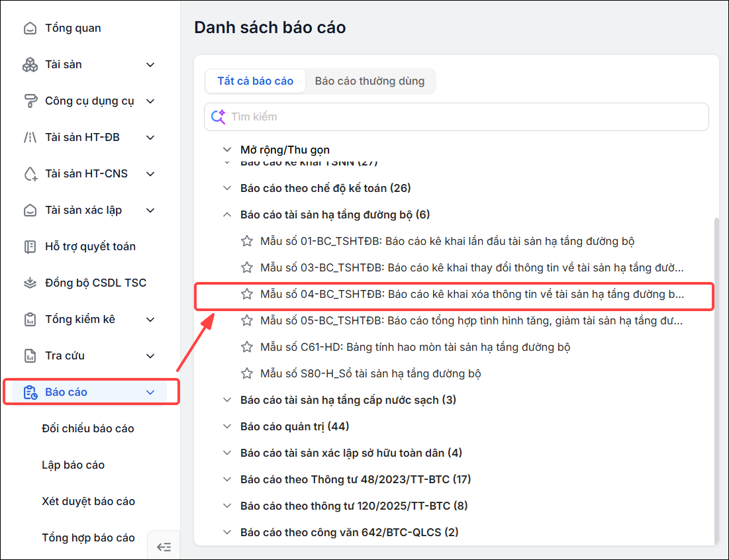Star the Mẫu số 04-BC_TSHTĐB report

click(247, 294)
